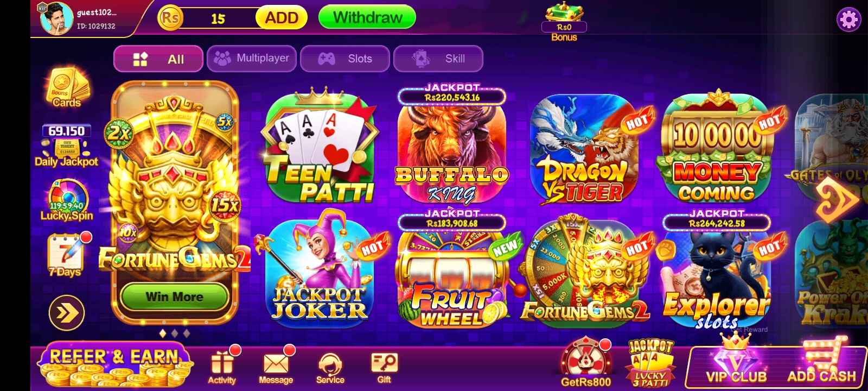Select the Skill games tab
The width and height of the screenshot is (868, 391).
pos(438,59)
